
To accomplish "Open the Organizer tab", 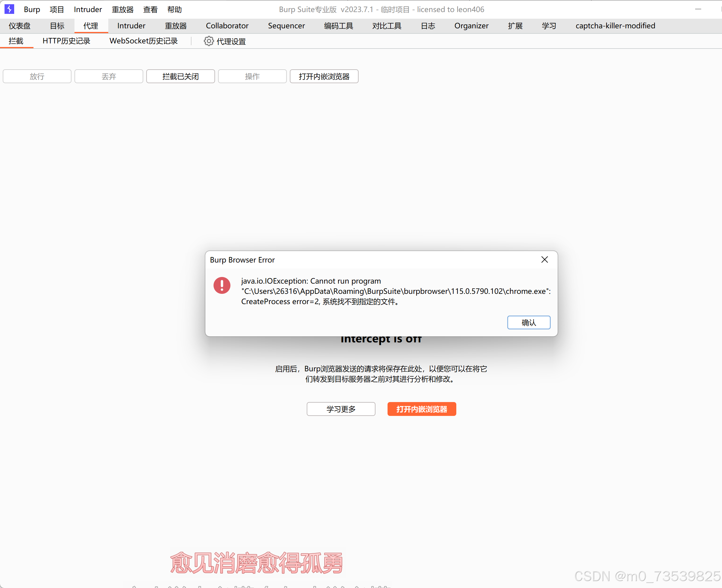I will point(471,26).
